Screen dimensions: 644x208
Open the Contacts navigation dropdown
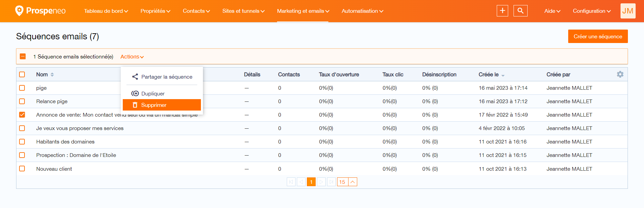pos(196,11)
